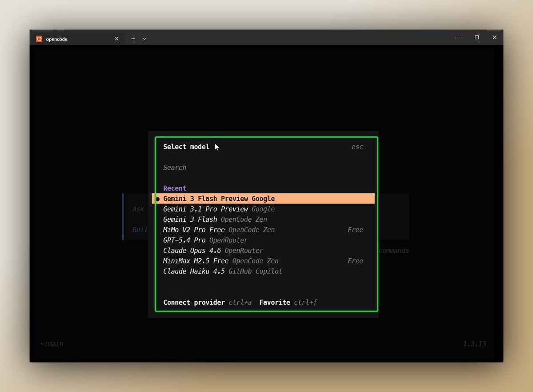Choose MiMo V2 Pro Free model

[263, 230]
